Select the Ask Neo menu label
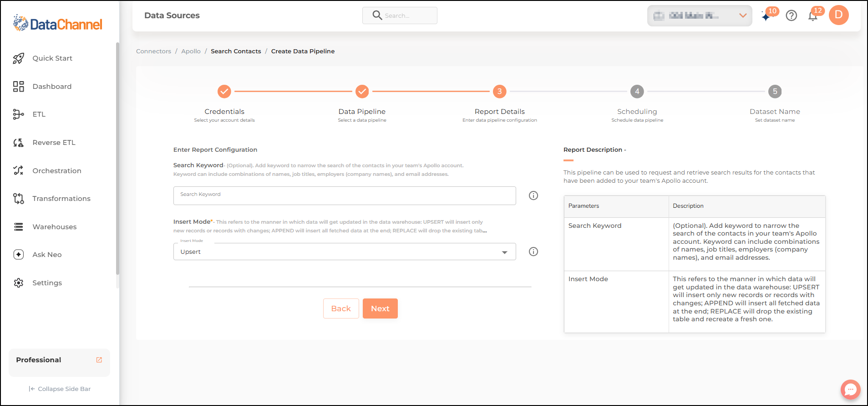 coord(47,255)
